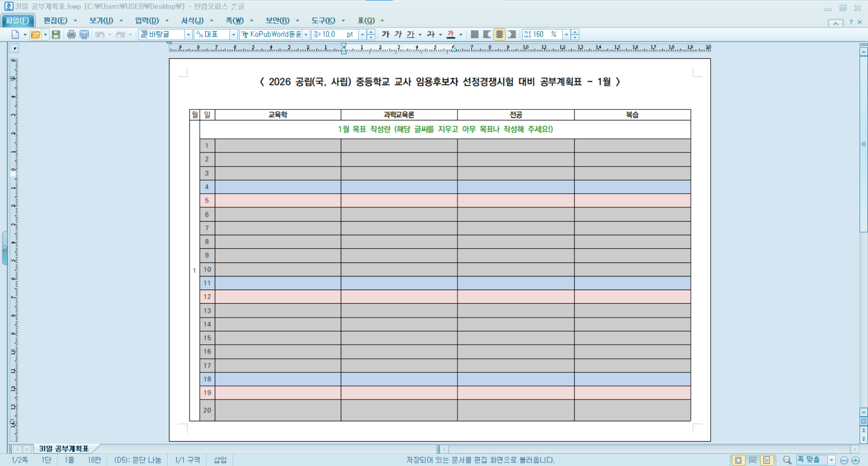Toggle underline formatting
Image resolution: width=868 pixels, height=466 pixels.
tap(410, 34)
